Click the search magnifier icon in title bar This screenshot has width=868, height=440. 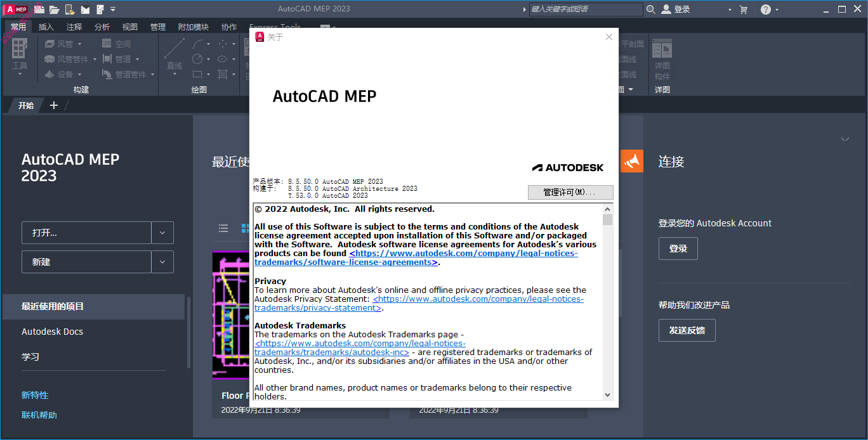pos(651,9)
